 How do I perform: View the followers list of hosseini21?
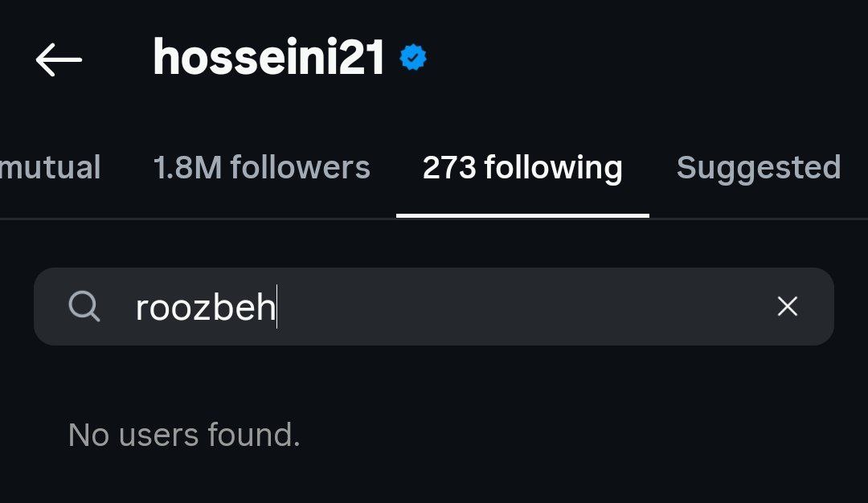click(x=261, y=168)
